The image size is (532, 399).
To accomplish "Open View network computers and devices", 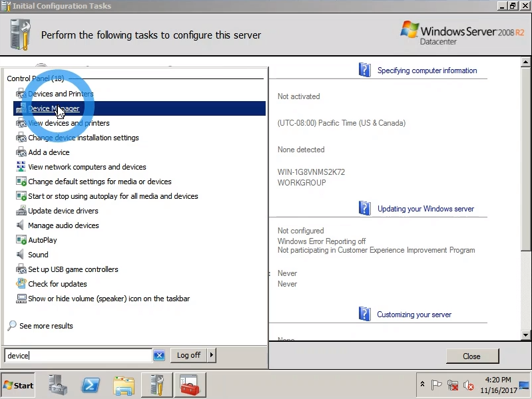I will 87,167.
